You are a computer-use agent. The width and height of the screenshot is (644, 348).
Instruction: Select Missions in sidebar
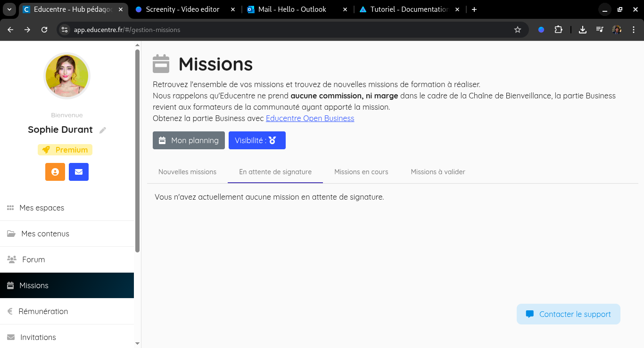pos(67,285)
